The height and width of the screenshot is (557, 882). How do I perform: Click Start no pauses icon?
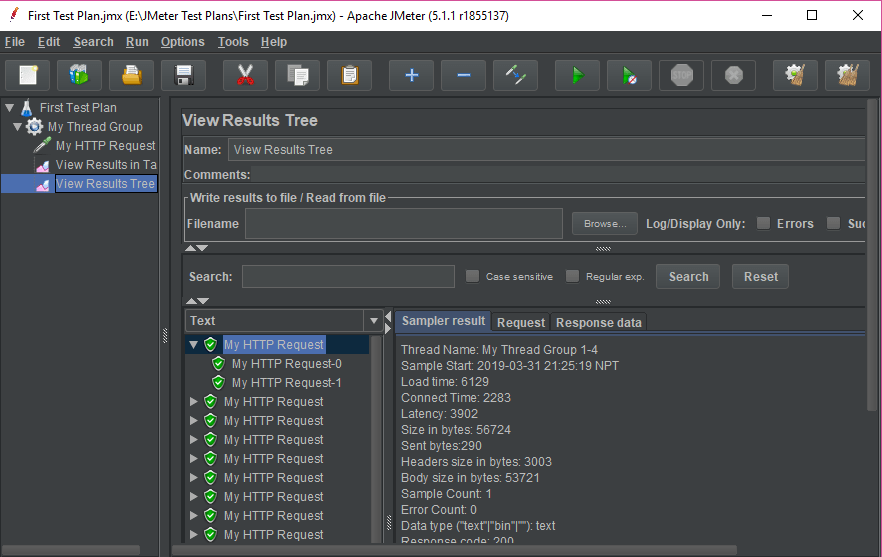pyautogui.click(x=629, y=75)
